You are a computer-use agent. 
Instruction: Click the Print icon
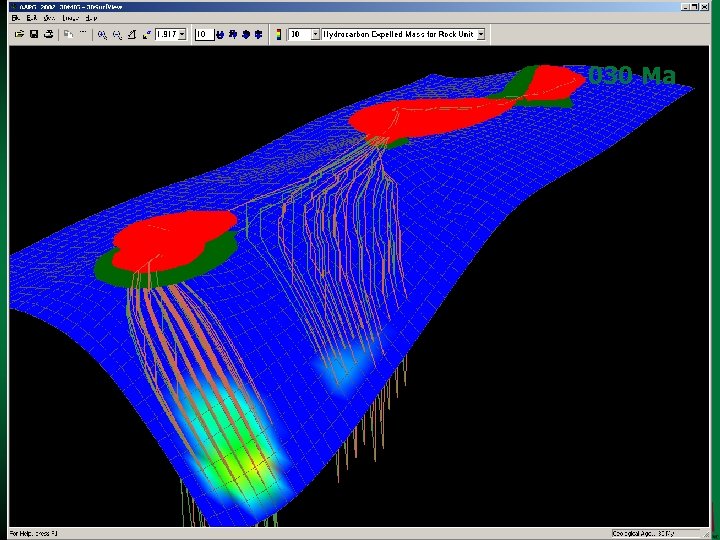point(49,34)
